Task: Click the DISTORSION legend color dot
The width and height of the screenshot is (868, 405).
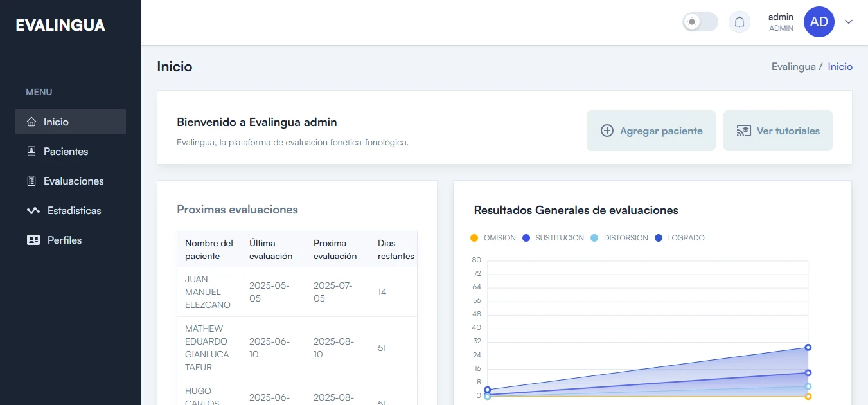Action: pyautogui.click(x=594, y=238)
